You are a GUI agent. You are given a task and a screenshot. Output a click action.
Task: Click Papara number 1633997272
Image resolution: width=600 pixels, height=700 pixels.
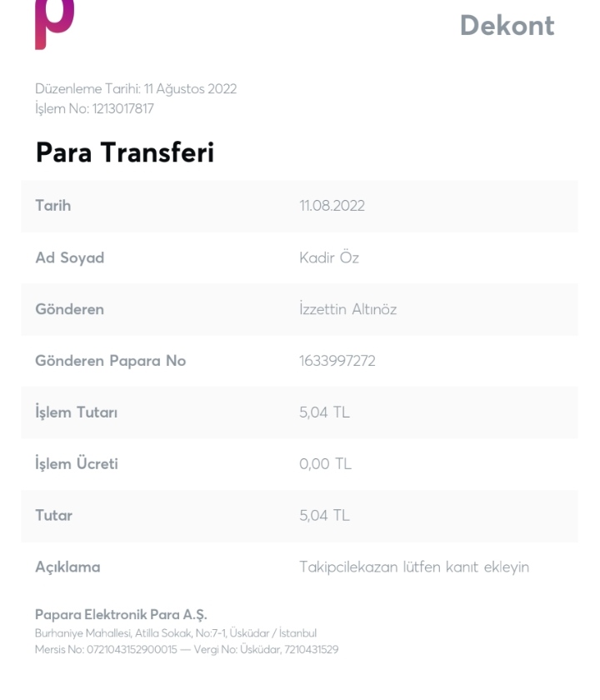click(x=337, y=361)
